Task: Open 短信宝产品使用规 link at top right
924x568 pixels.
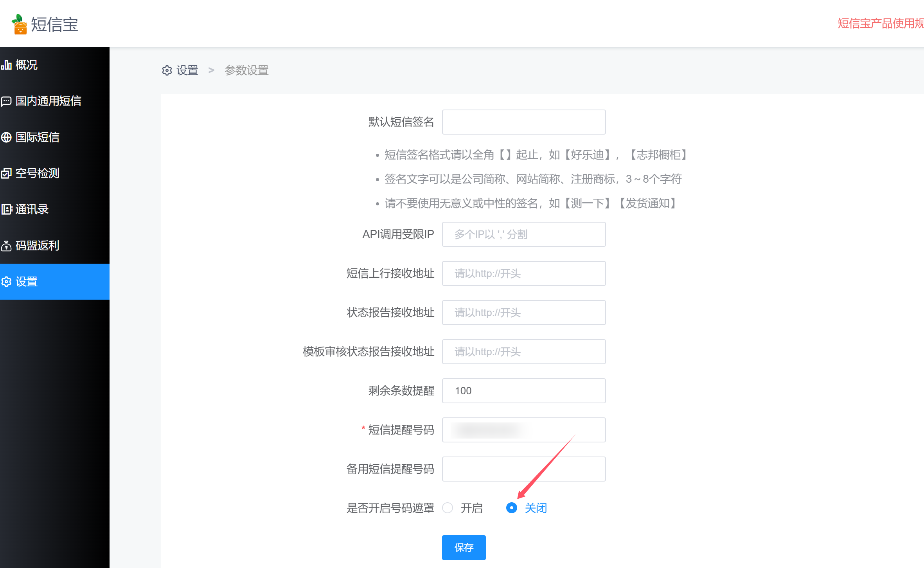Action: click(880, 23)
